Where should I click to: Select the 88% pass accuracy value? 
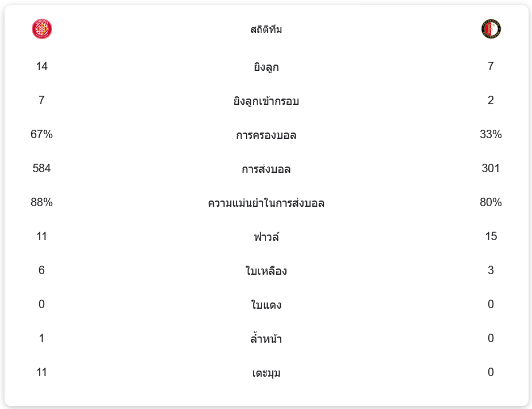coord(42,202)
